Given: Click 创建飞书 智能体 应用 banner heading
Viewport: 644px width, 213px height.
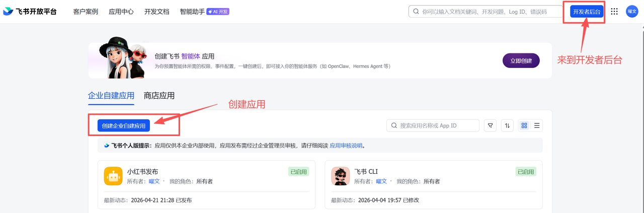Looking at the screenshot, I should 185,56.
